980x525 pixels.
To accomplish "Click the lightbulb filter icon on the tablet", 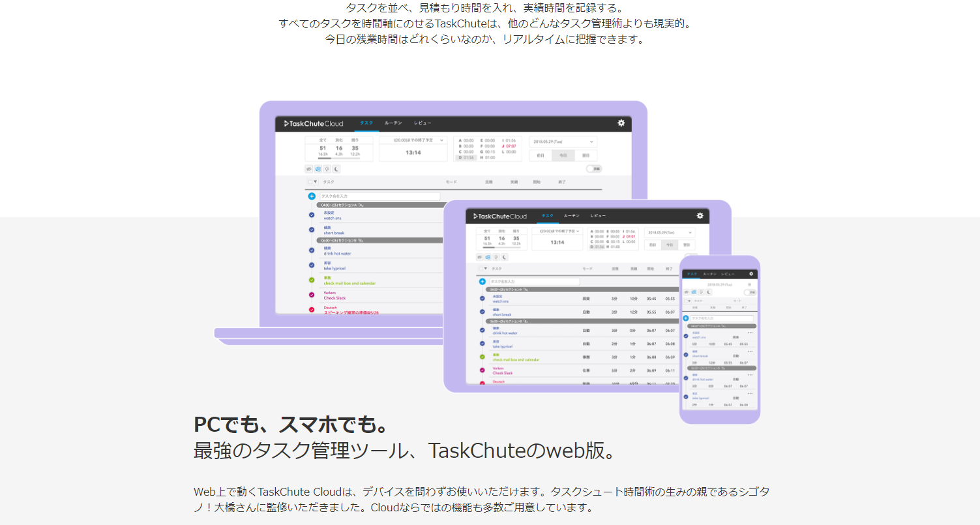I will coord(496,257).
